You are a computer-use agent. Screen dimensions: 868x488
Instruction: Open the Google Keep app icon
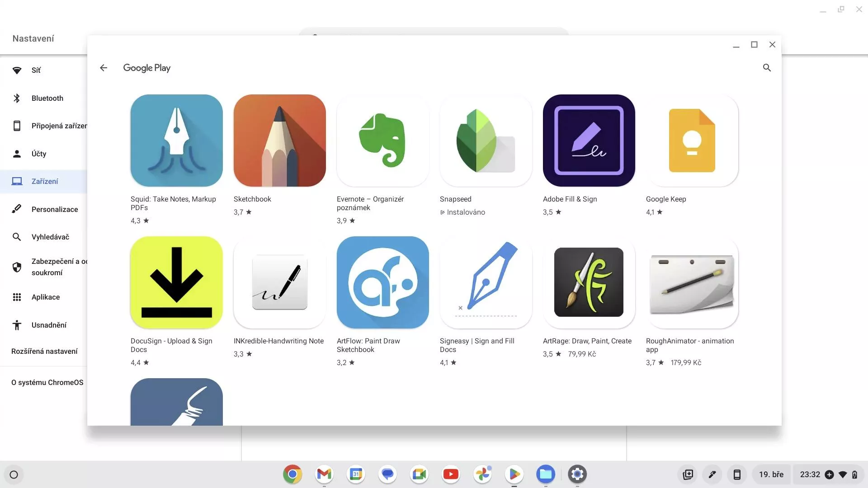click(692, 141)
